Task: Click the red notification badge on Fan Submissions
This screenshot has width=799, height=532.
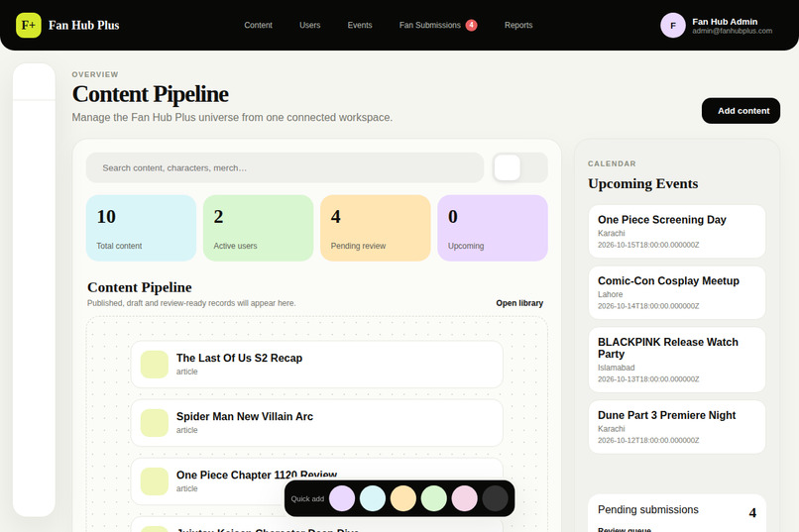Action: (x=471, y=25)
